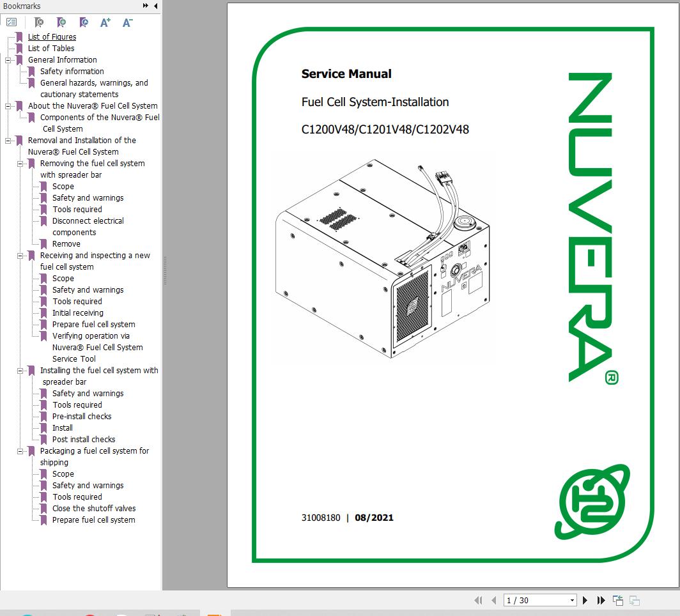The height and width of the screenshot is (616, 680).
Task: Open Receiving and inspecting a new fuel cell
Action: click(x=95, y=261)
